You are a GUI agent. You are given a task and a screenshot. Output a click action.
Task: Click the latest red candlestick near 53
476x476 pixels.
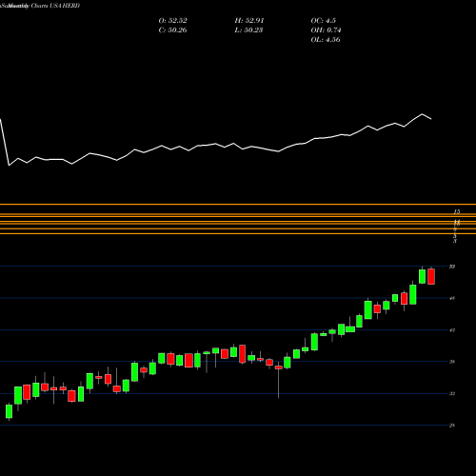pos(431,276)
